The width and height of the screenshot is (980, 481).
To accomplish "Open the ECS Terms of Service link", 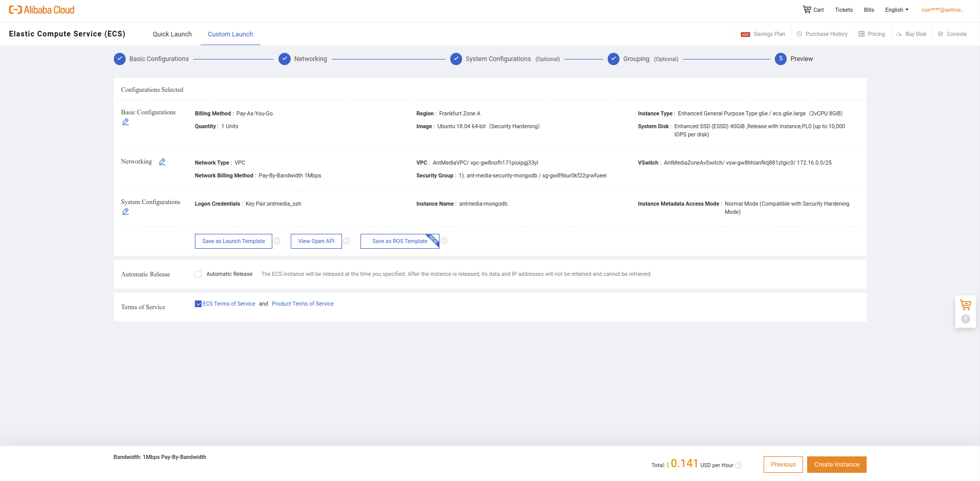I will pos(229,304).
